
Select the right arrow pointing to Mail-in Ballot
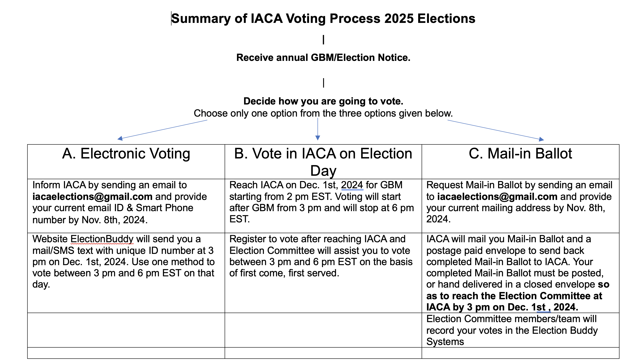tap(495, 130)
